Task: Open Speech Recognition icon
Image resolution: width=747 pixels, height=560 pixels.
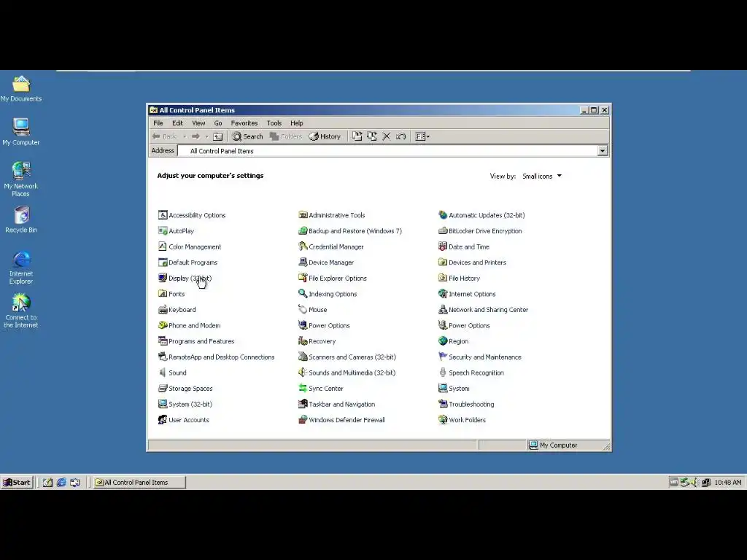Action: (443, 373)
